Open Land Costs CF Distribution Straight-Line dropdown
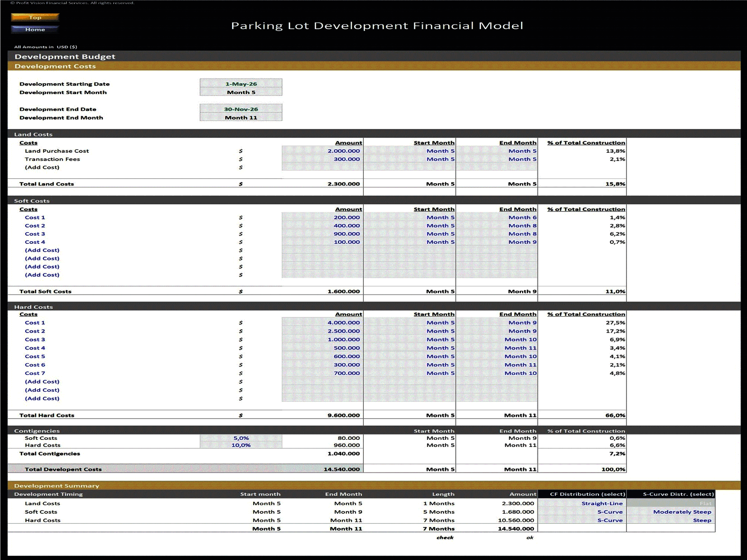The height and width of the screenshot is (560, 747). pos(582,503)
